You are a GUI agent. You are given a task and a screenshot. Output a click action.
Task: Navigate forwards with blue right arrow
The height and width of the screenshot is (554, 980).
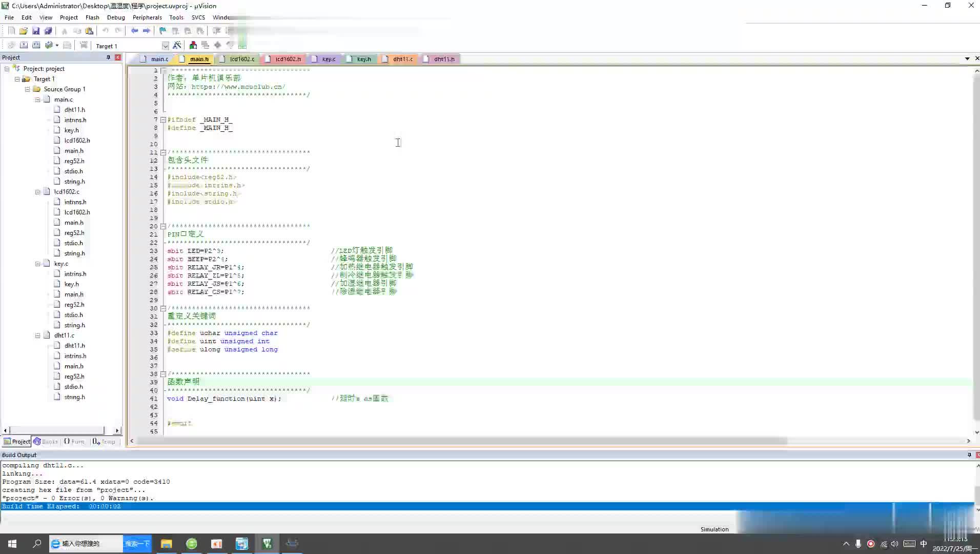147,31
